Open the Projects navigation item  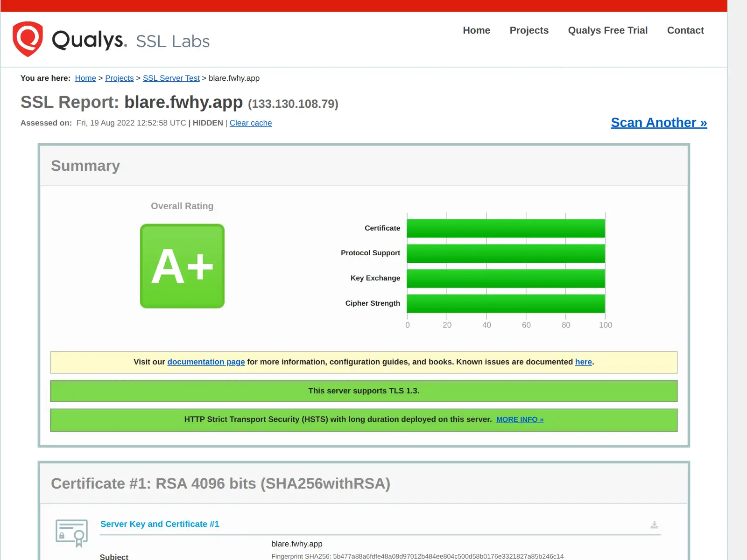(529, 30)
